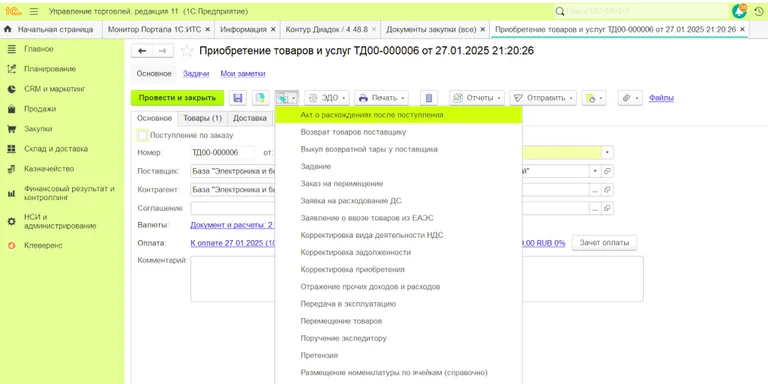768x384 pixels.
Task: Choose Перемещение товаров
Action: 399,321
